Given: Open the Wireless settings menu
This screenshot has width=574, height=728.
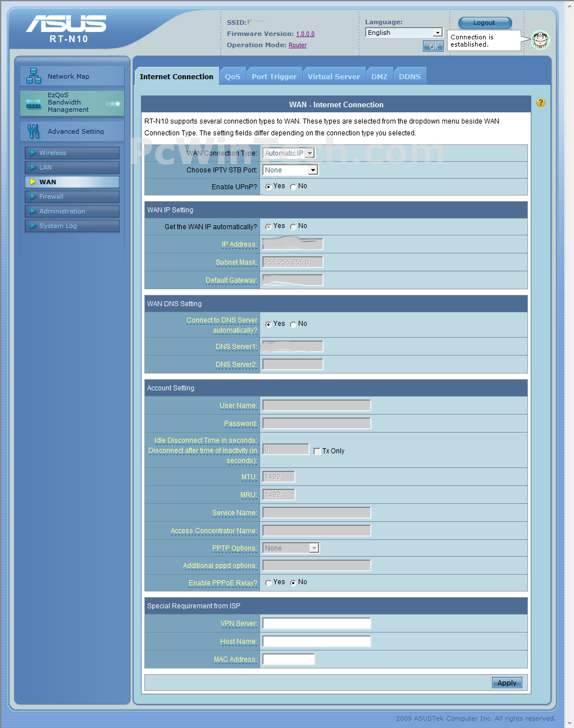Looking at the screenshot, I should (72, 153).
